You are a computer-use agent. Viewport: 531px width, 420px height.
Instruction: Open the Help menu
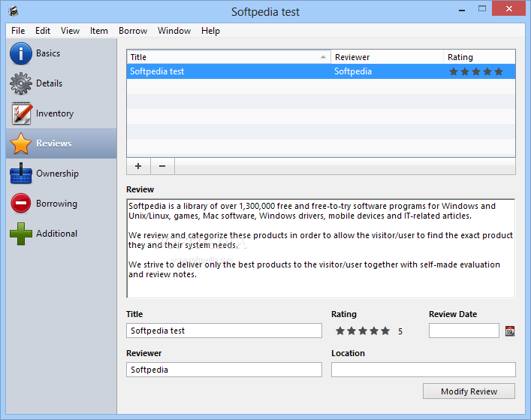[210, 31]
